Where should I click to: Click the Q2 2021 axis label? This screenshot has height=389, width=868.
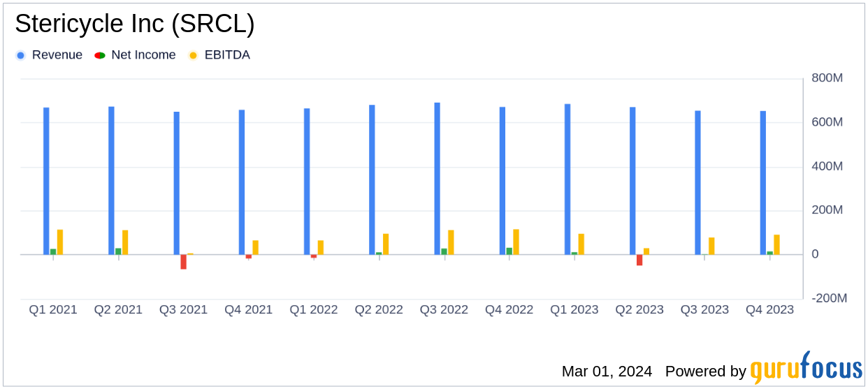(118, 309)
